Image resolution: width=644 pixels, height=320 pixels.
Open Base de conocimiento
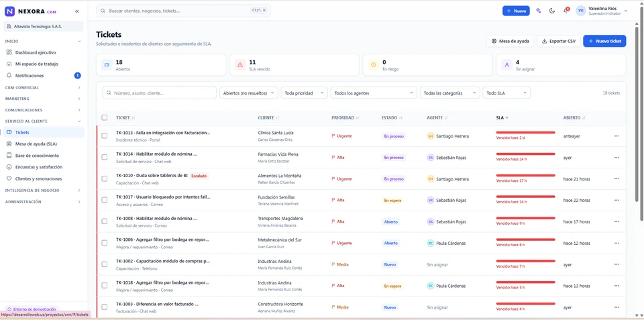[44, 156]
